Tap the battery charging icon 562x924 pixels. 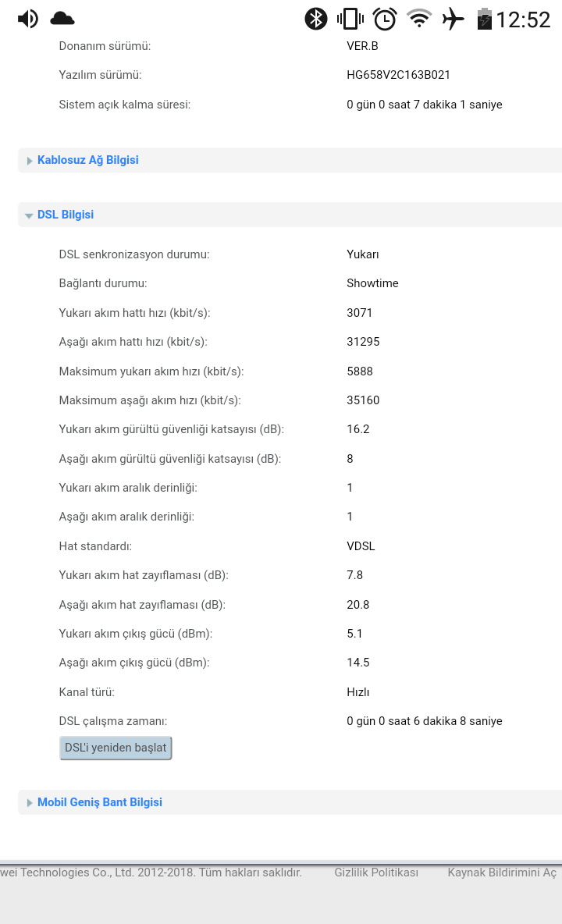click(x=485, y=19)
